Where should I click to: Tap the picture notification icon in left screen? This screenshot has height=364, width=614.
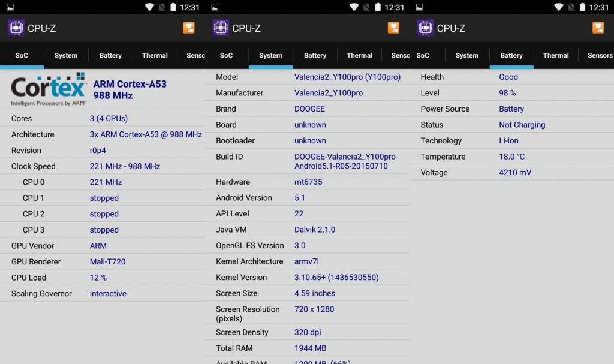[x=10, y=7]
